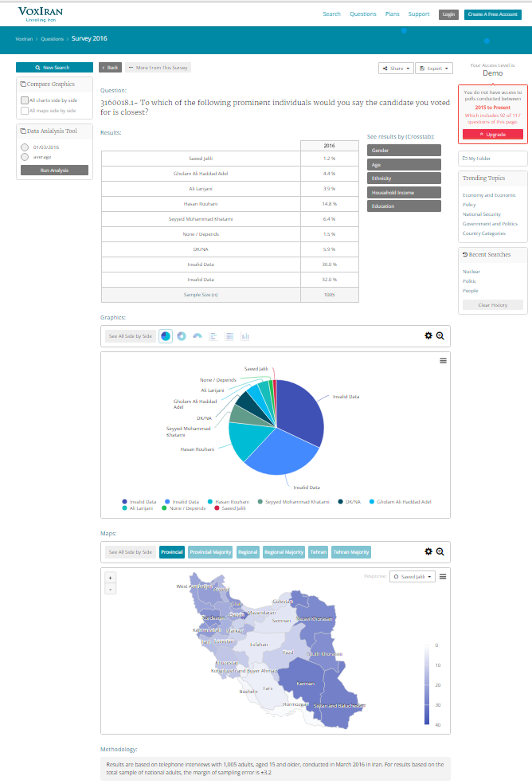Switch to Provincial map tab

[x=172, y=552]
